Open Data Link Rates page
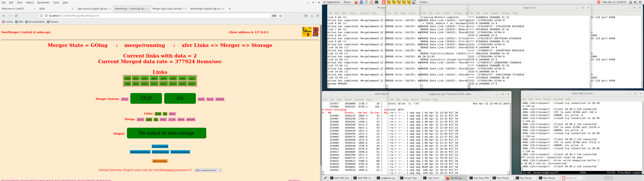 160,161
